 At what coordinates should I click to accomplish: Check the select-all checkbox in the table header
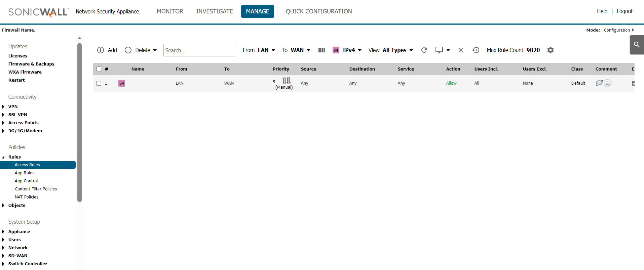click(99, 69)
